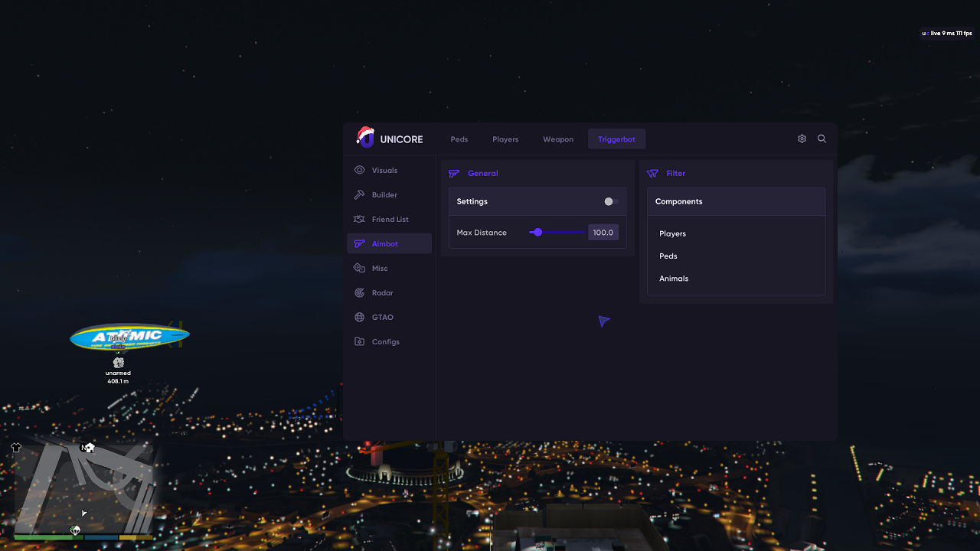Image resolution: width=980 pixels, height=551 pixels.
Task: Enable the Triggerbot Settings toggle
Action: (x=611, y=201)
